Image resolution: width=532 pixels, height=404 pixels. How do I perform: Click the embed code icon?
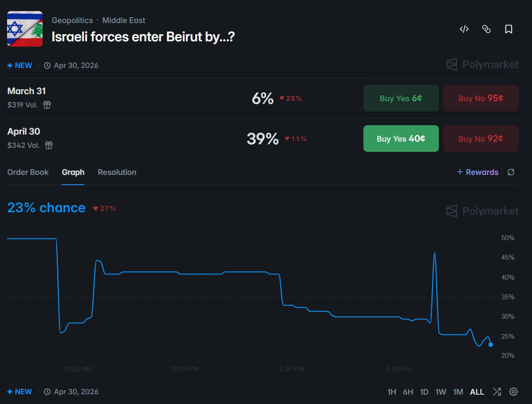(464, 29)
